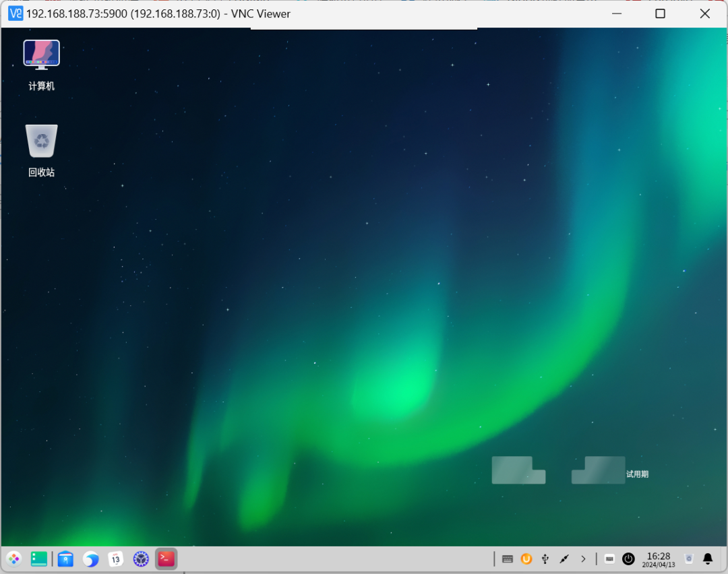
Task: Click the VNC Viewer logo in title bar
Action: pos(15,13)
